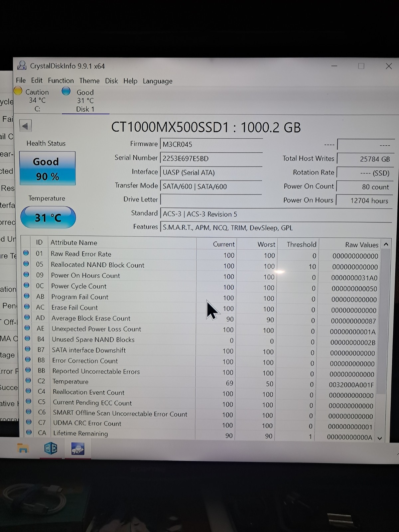Image resolution: width=399 pixels, height=532 pixels.
Task: Click status icon for Power On Hours Count
Action: point(26,274)
